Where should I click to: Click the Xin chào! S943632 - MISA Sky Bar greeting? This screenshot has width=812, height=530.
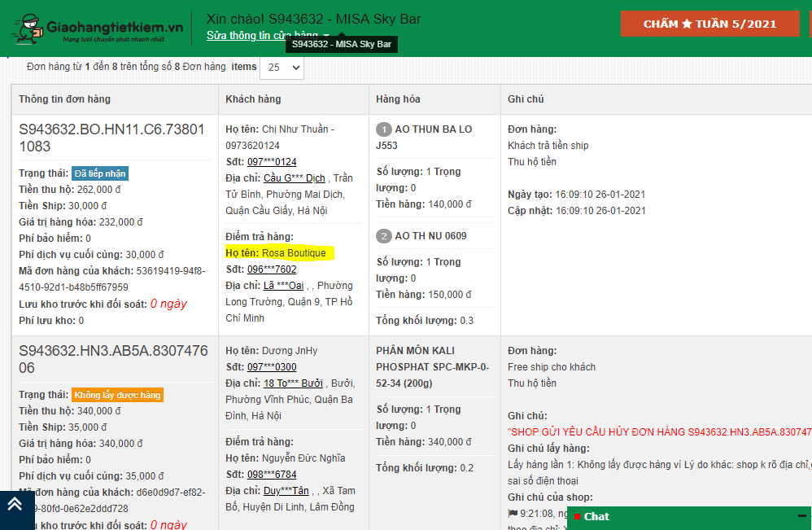click(x=314, y=20)
